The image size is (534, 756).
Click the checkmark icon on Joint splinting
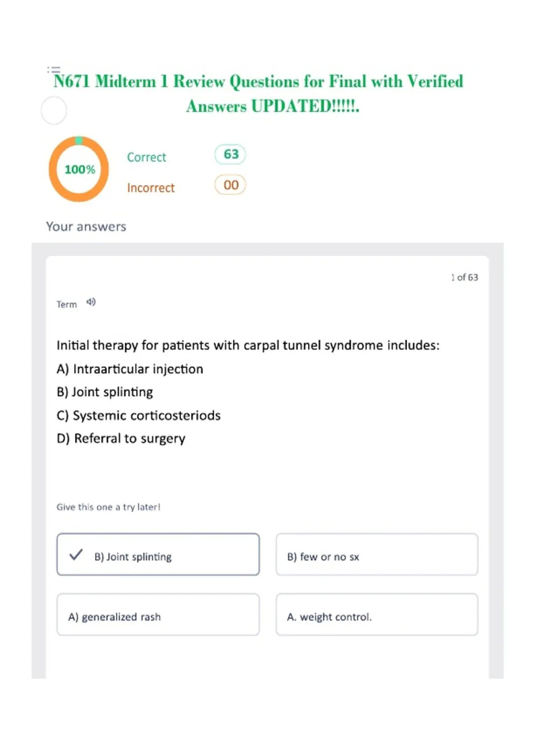point(76,555)
